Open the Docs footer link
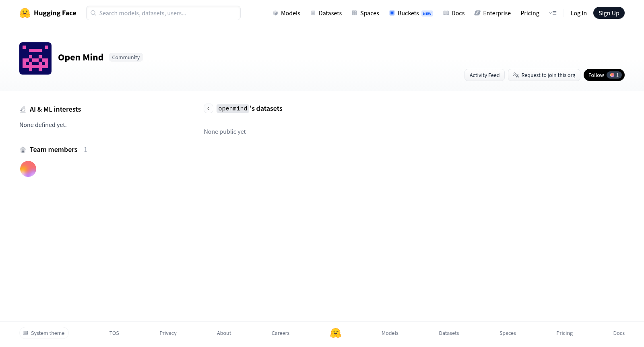The image size is (644, 347). point(619,333)
